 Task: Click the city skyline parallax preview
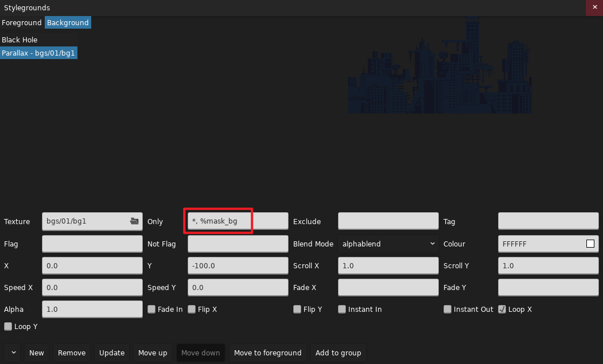coord(440,65)
